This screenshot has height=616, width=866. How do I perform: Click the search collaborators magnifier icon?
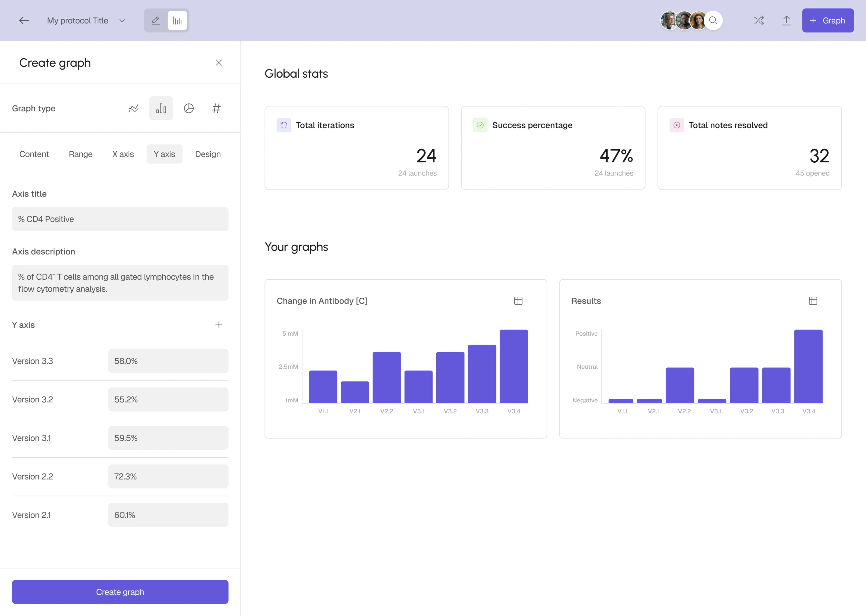point(713,21)
